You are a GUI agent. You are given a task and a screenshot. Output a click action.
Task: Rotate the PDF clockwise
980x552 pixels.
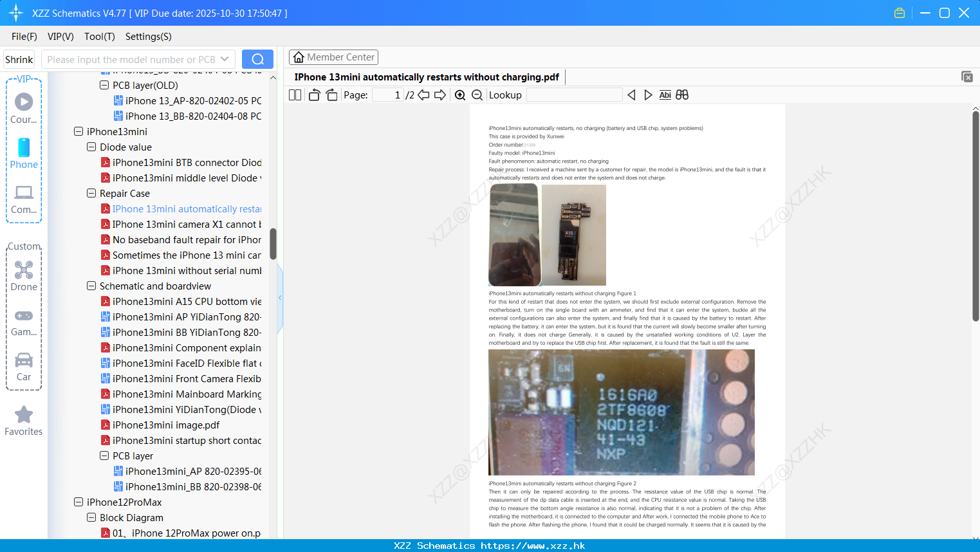(x=331, y=95)
